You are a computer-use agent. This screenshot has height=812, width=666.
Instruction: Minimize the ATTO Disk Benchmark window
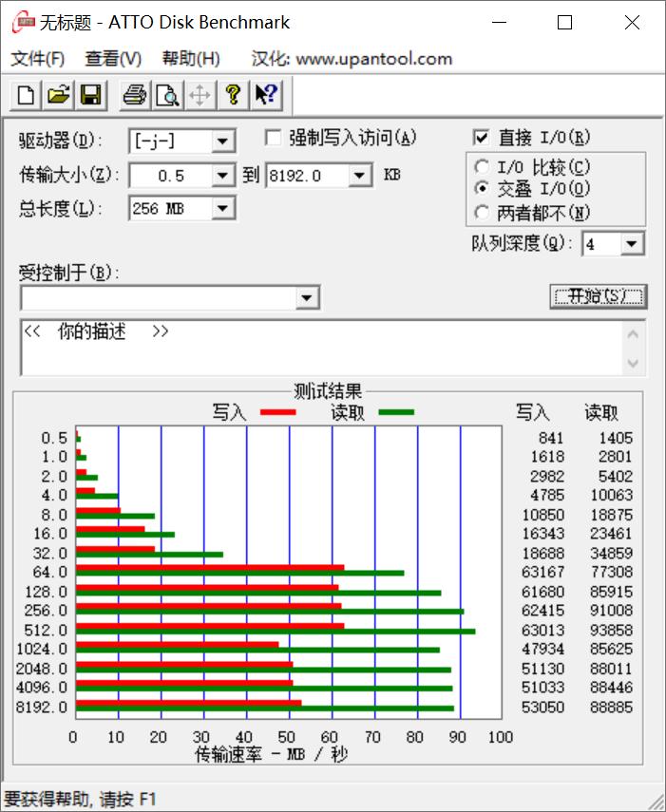tap(499, 22)
